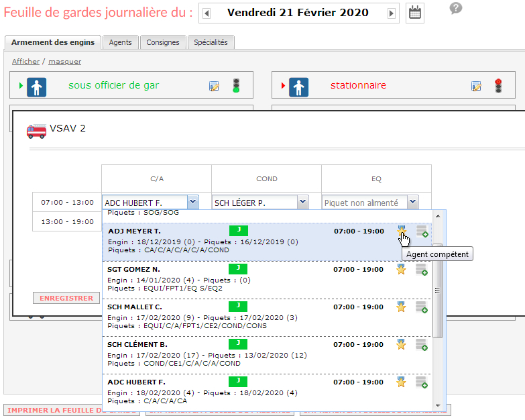
Task: Go to previous day arrow
Action: [x=207, y=13]
